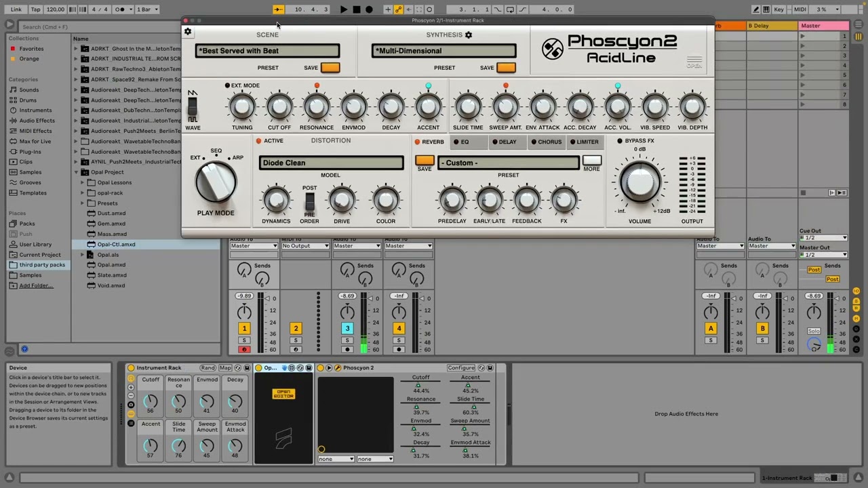868x488 pixels.
Task: Save the scene with orange SAVE button
Action: (330, 68)
